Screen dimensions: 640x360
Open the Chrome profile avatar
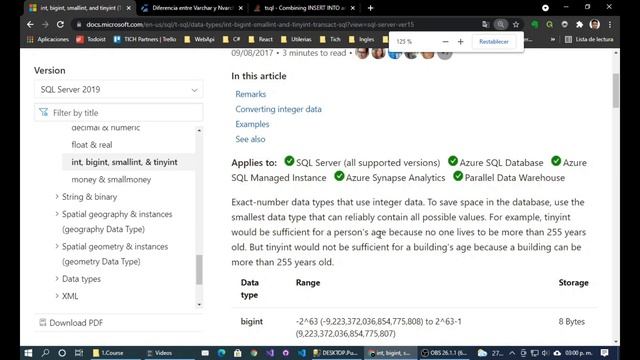click(595, 24)
